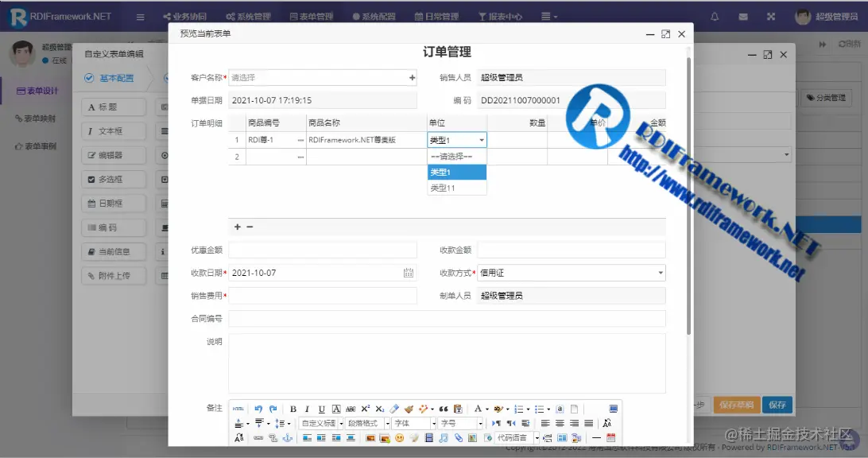Open the 报表中心 menu
The height and width of the screenshot is (458, 868).
click(x=500, y=15)
